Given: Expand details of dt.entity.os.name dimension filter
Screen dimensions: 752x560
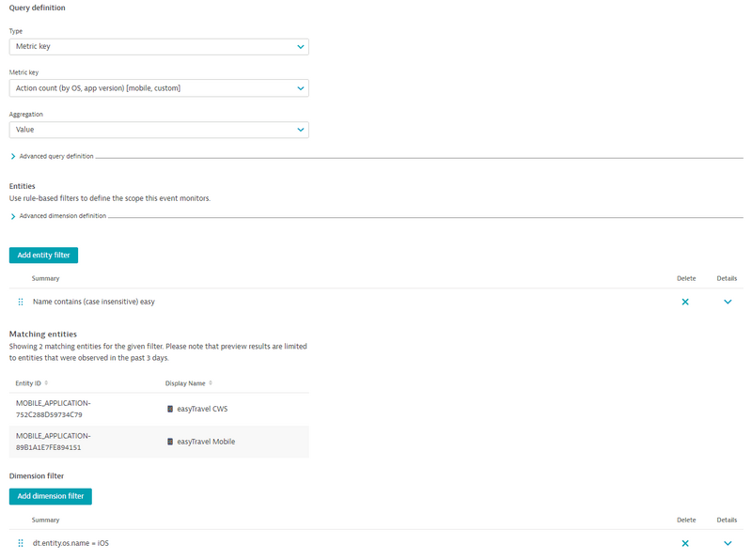Looking at the screenshot, I should (x=727, y=543).
